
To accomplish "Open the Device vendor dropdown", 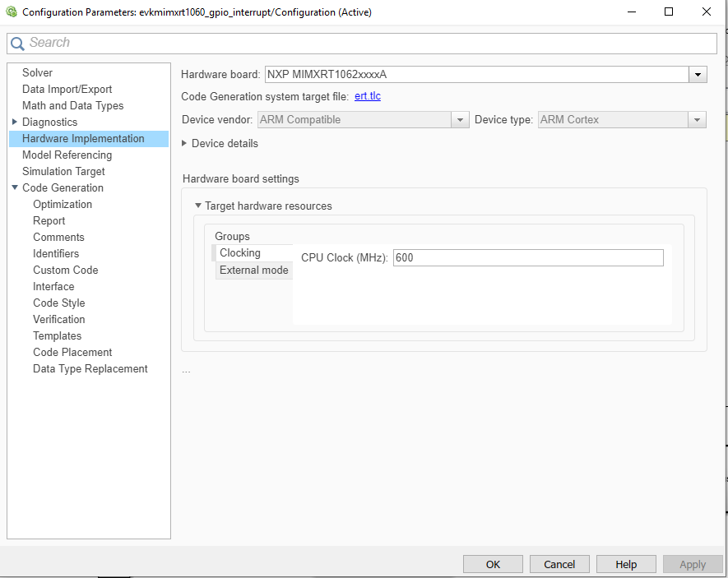I will coord(460,120).
